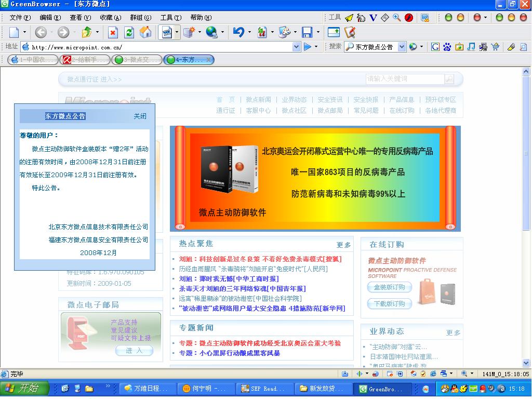Click the find-in-page icon after the highlighter
Image resolution: width=532 pixels, height=399 pixels.
click(x=524, y=47)
